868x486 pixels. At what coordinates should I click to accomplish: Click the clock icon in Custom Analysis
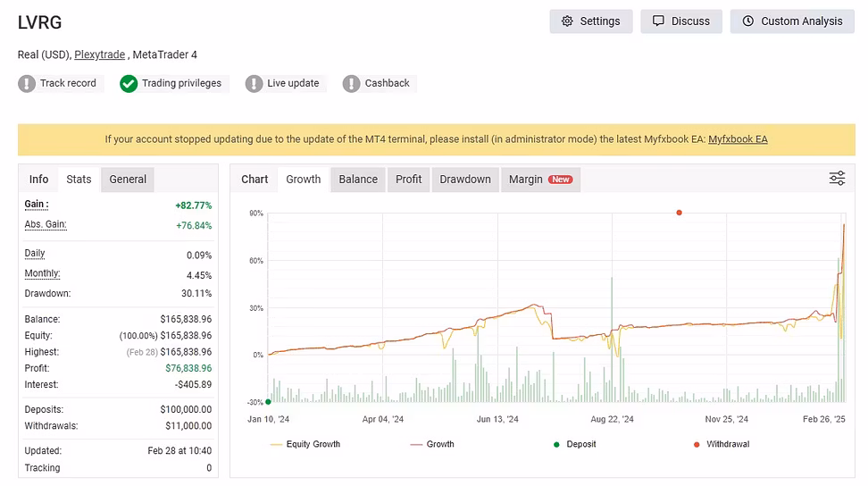point(748,21)
